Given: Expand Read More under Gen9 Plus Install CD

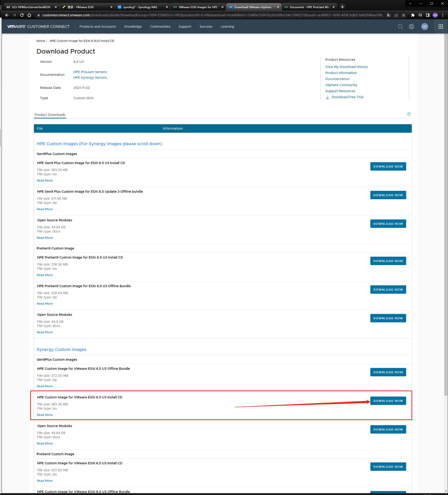Looking at the screenshot, I should click(x=45, y=180).
